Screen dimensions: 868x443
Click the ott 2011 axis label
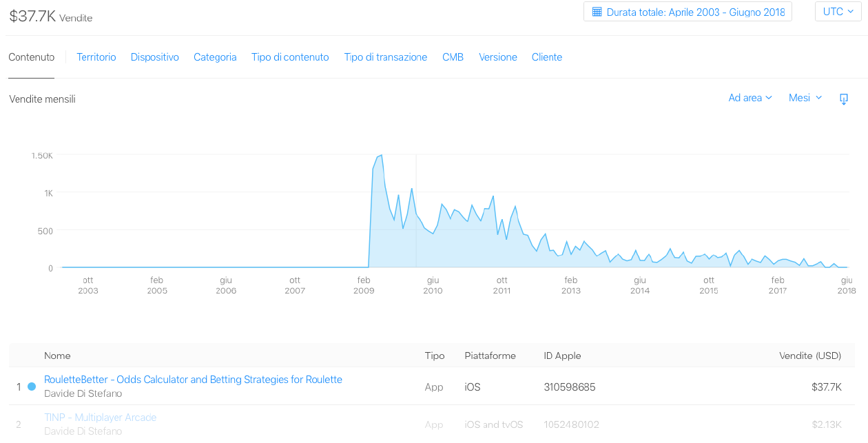point(502,285)
